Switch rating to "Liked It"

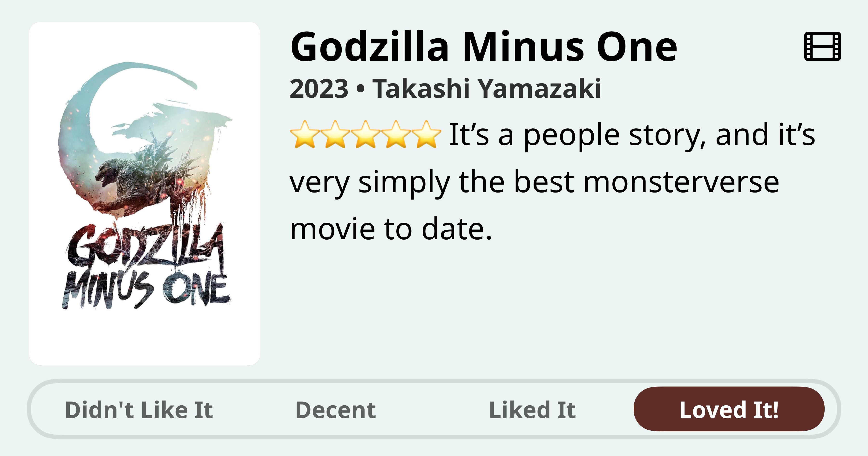[532, 410]
